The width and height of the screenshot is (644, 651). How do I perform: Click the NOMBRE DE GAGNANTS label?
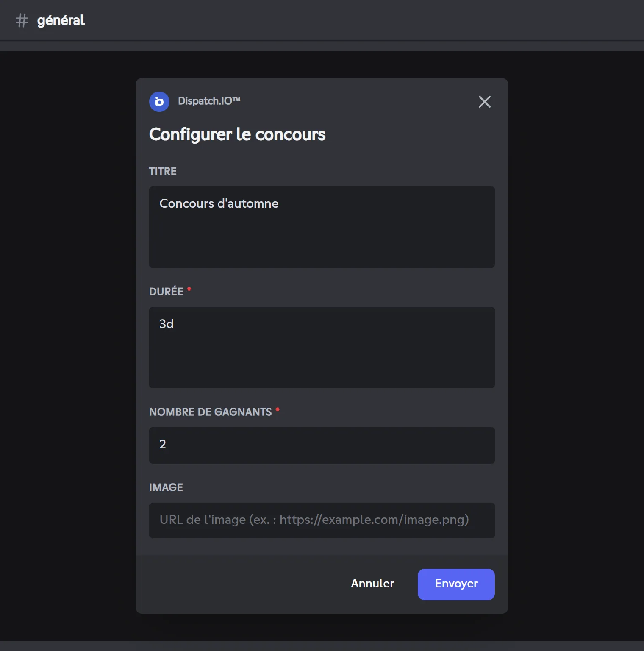211,412
